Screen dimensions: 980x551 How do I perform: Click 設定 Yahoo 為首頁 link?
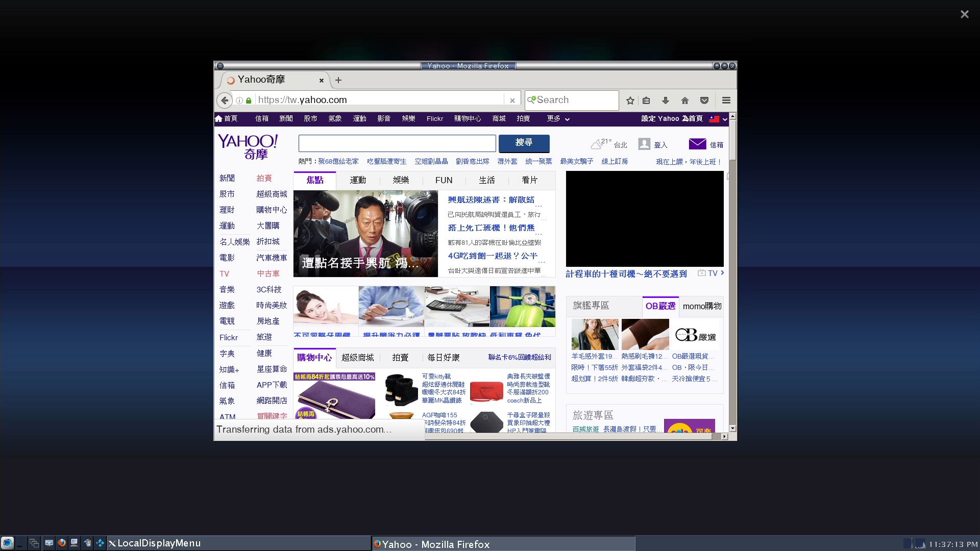pyautogui.click(x=672, y=119)
